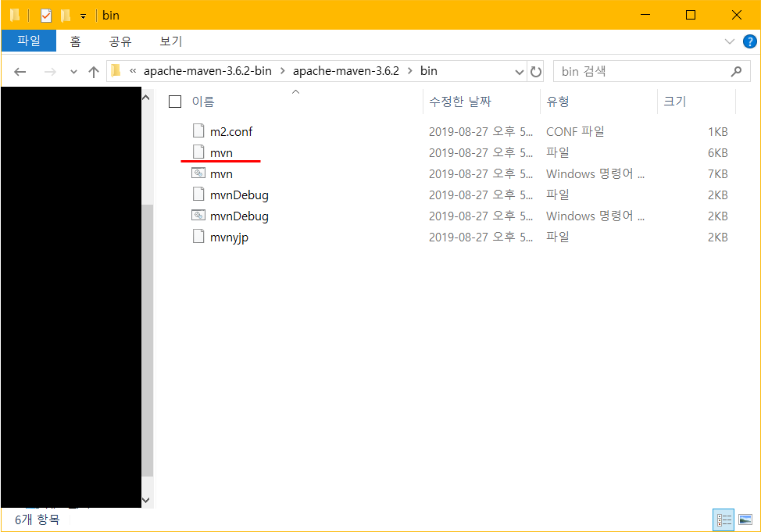Expand chevron after apache-maven-3.6.2-bin breadcrumb
The height and width of the screenshot is (532, 761).
tap(283, 71)
